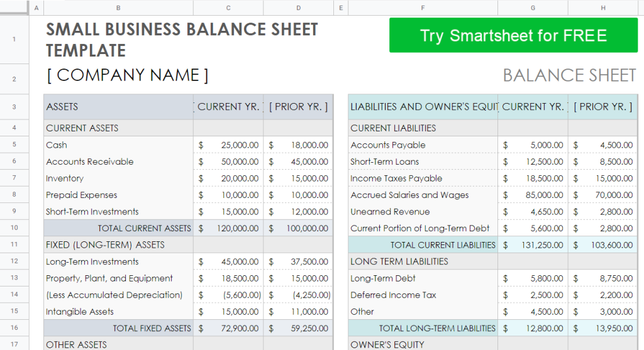This screenshot has height=350, width=644.
Task: Select Less Accumulated Depreciation current value
Action: coord(228,295)
